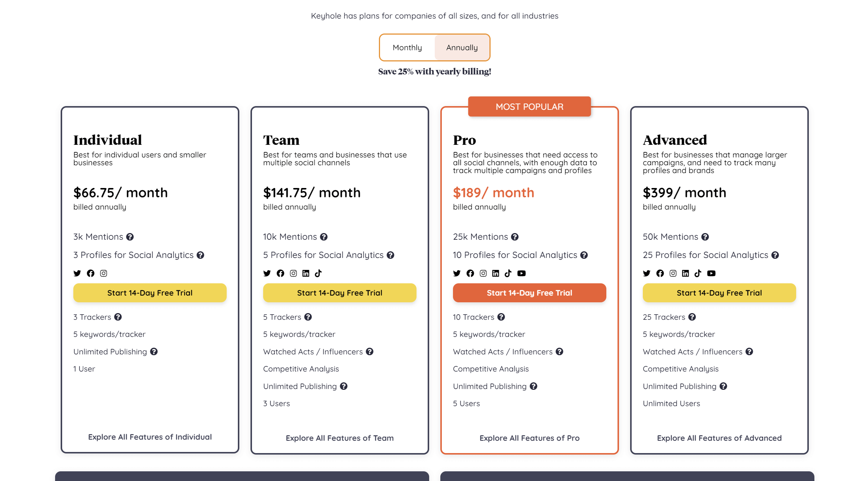Viewport: 868px width, 481px height.
Task: Start free trial for the Individual plan
Action: (150, 293)
